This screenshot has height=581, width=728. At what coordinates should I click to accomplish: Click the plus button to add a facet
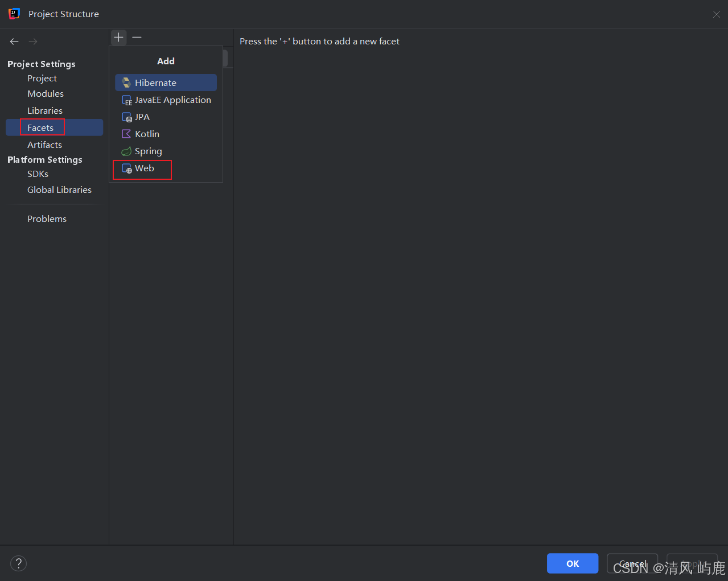[118, 37]
